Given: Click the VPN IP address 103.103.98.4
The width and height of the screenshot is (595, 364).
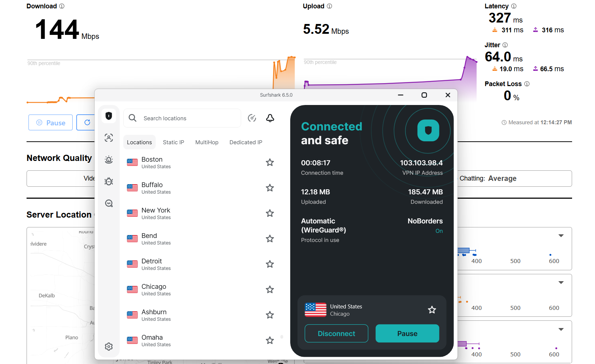Looking at the screenshot, I should (x=422, y=163).
